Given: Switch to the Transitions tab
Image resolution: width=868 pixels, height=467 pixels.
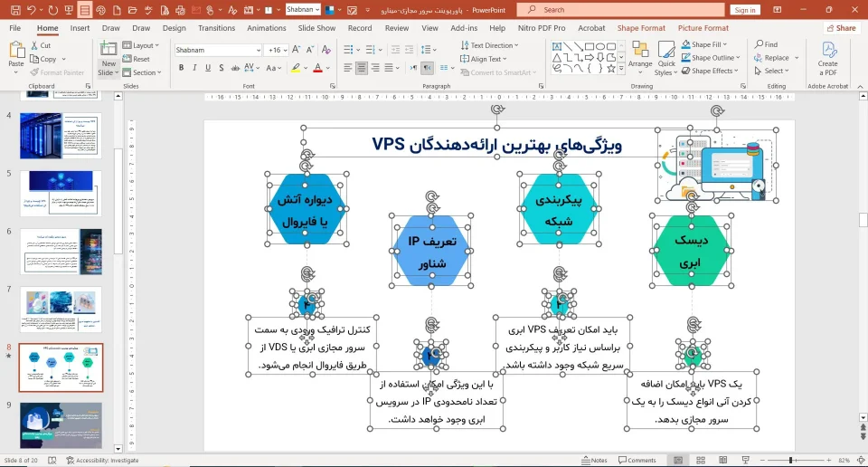Looking at the screenshot, I should click(216, 28).
